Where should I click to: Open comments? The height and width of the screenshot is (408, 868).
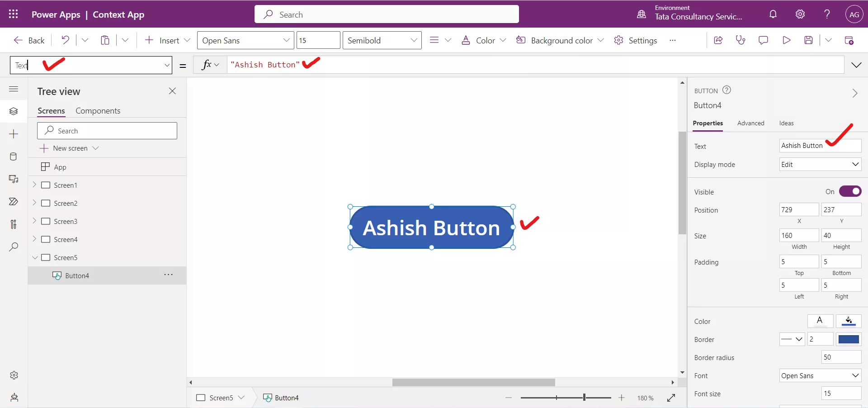(x=764, y=40)
